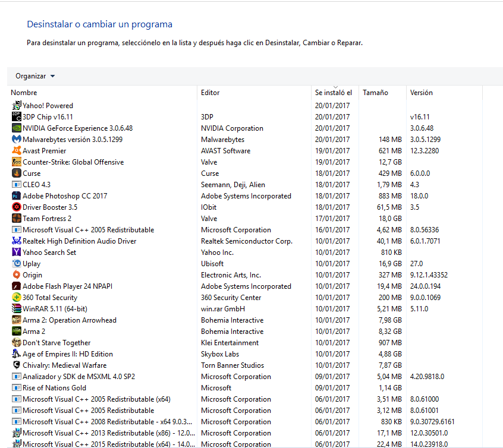503x448 pixels.
Task: Click the Se instaló el column header
Action: [333, 93]
